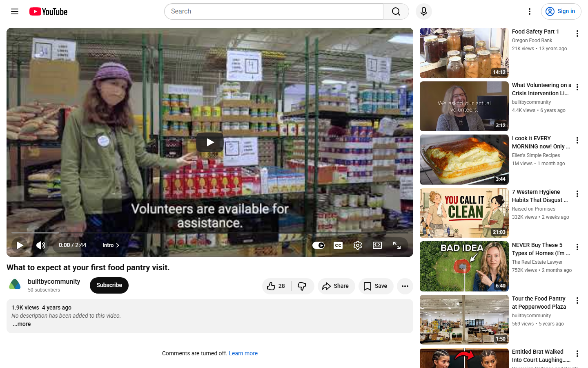Viewport: 588px width, 368px height.
Task: Like the video with thumbs up
Action: 276,286
